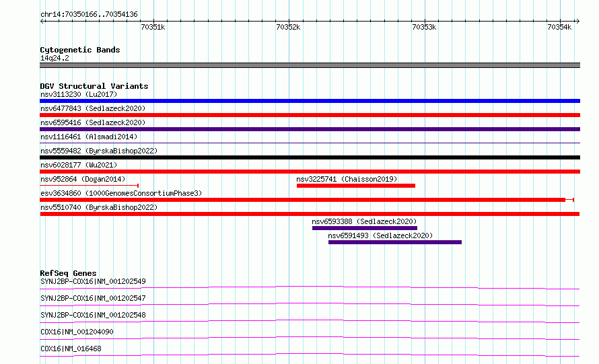Click the COX16|NM_001204090 transcript label
This screenshot has height=364, width=599.
77,332
